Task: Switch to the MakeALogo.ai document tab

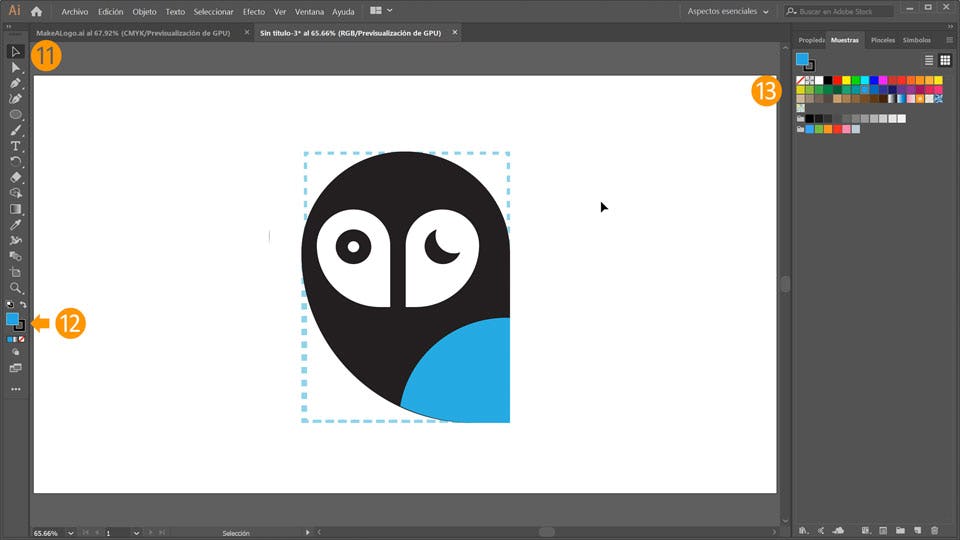Action: [134, 32]
